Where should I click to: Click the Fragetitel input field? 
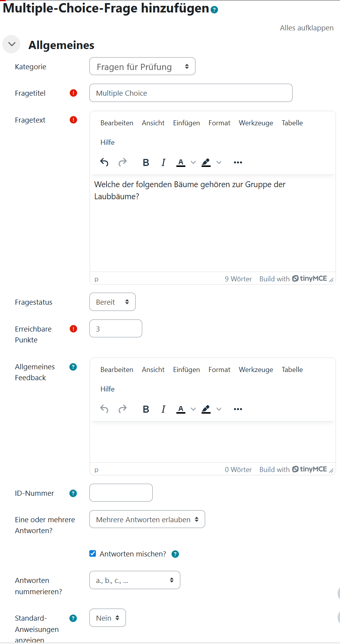pos(191,93)
